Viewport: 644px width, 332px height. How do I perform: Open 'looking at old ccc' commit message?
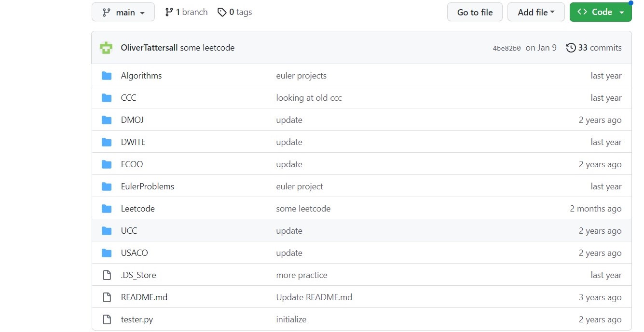309,98
